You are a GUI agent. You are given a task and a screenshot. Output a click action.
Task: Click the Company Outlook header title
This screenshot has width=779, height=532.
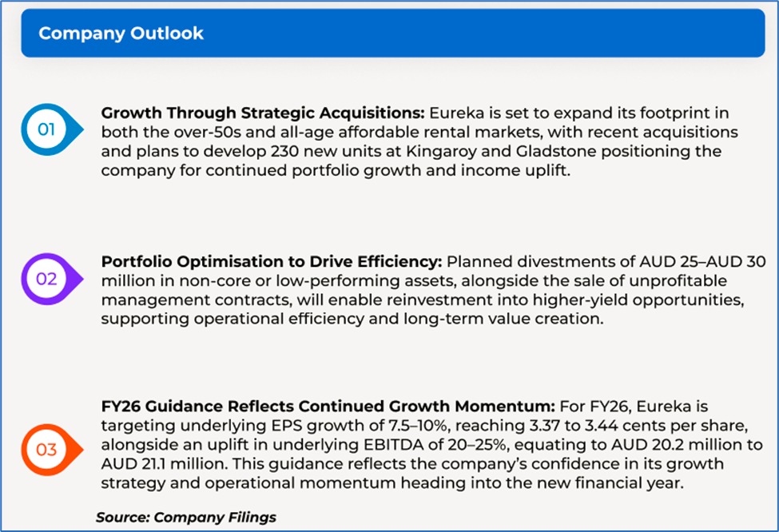(121, 34)
